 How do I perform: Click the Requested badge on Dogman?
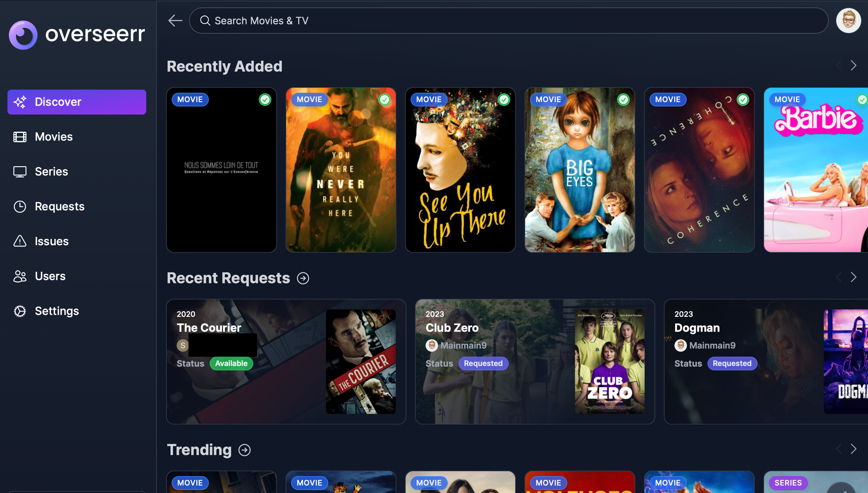pyautogui.click(x=732, y=363)
